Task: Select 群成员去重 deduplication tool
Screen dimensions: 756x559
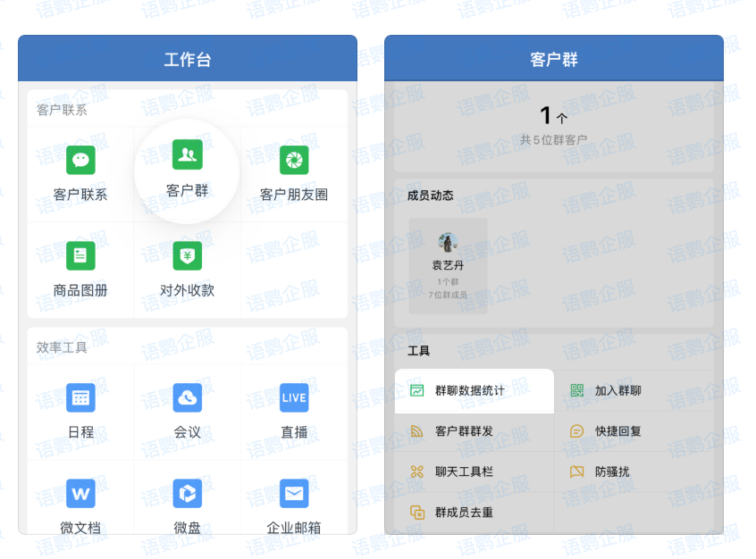Action: click(x=463, y=512)
